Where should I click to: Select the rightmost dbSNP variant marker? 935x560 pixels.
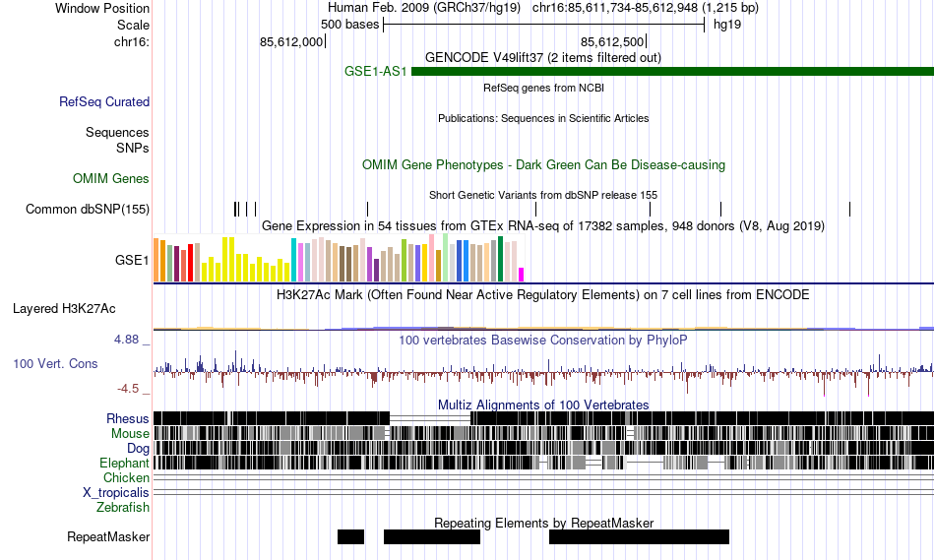[849, 209]
